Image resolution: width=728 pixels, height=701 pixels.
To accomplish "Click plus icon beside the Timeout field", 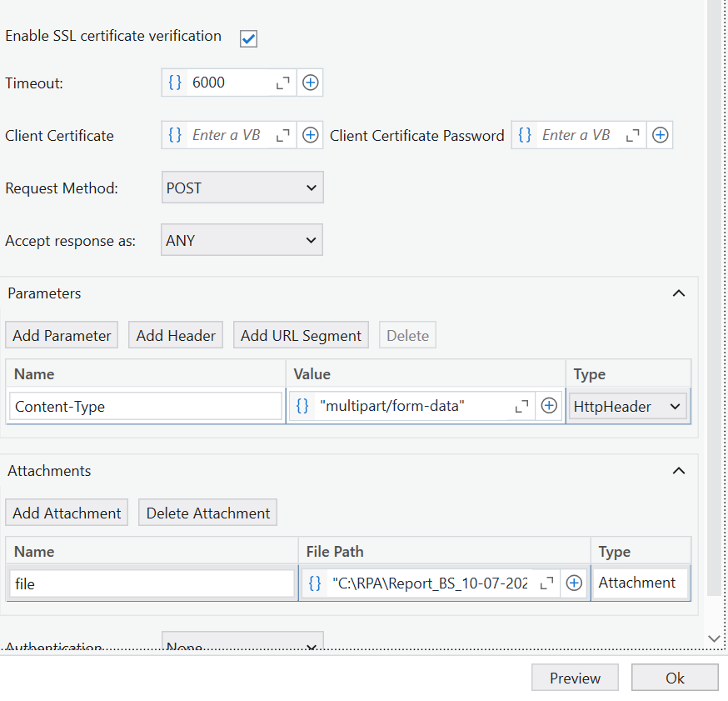I will (x=309, y=82).
